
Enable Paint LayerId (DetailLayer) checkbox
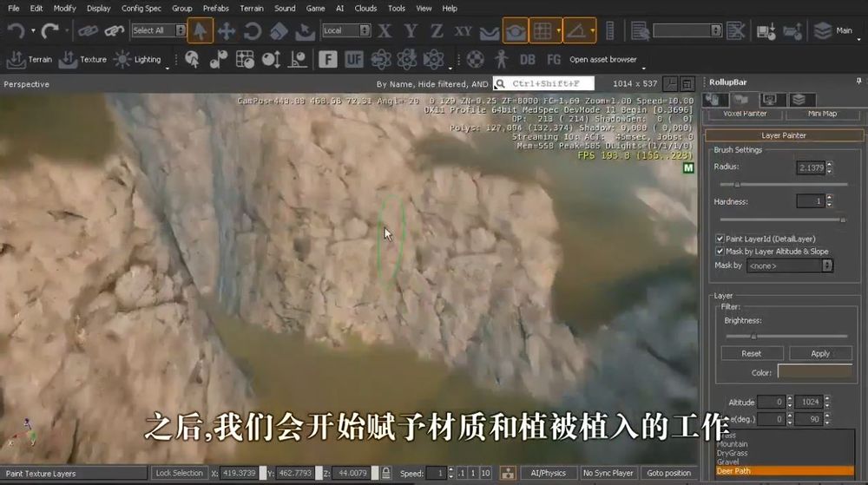[x=720, y=239]
